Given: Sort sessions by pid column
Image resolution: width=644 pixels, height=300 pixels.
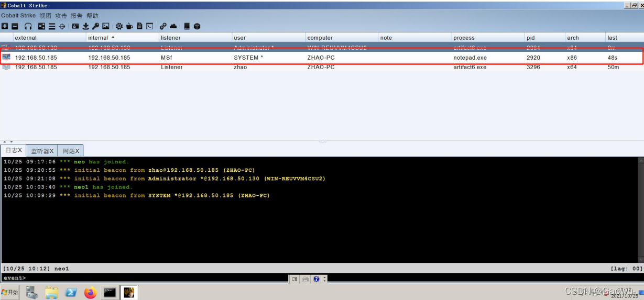Looking at the screenshot, I should tap(545, 38).
